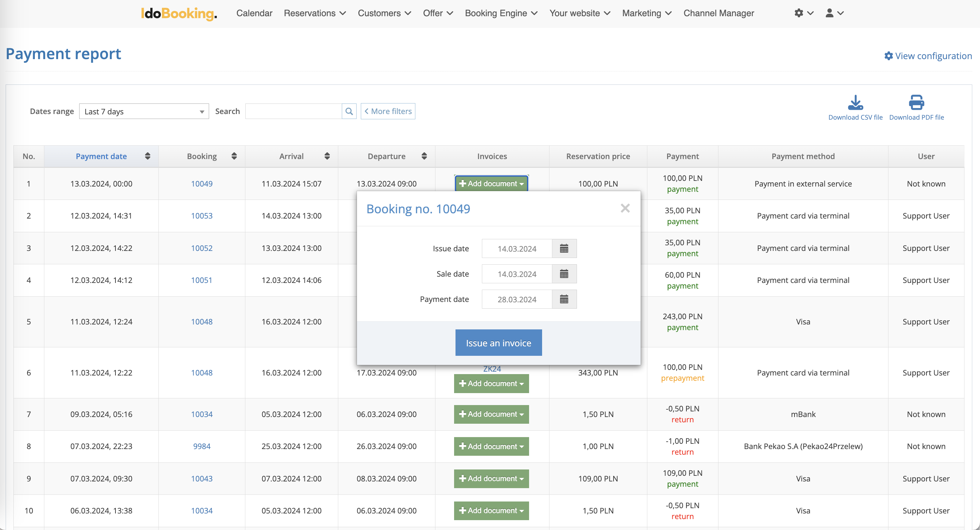The image size is (980, 530).
Task: Click the Issue an invoice button
Action: [498, 343]
